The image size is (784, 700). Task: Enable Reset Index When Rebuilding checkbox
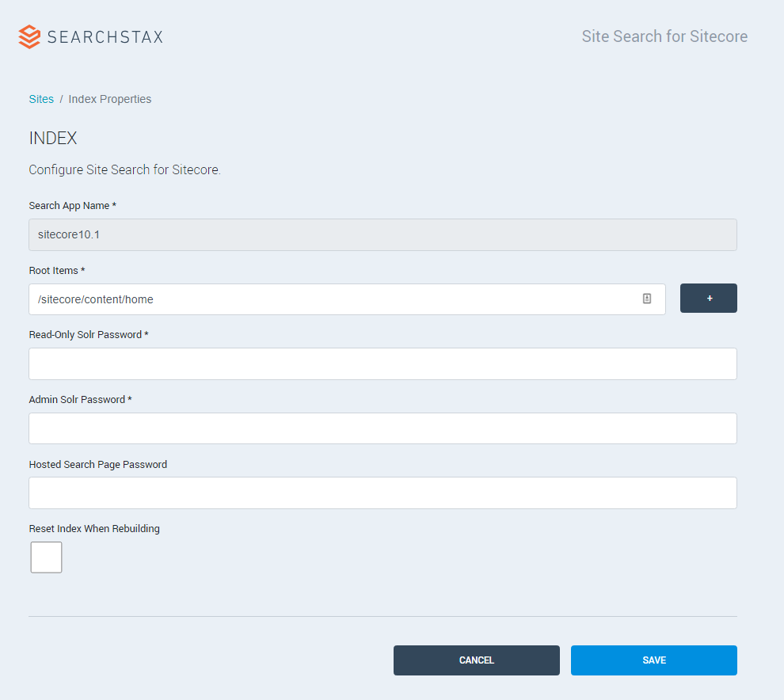tap(46, 557)
